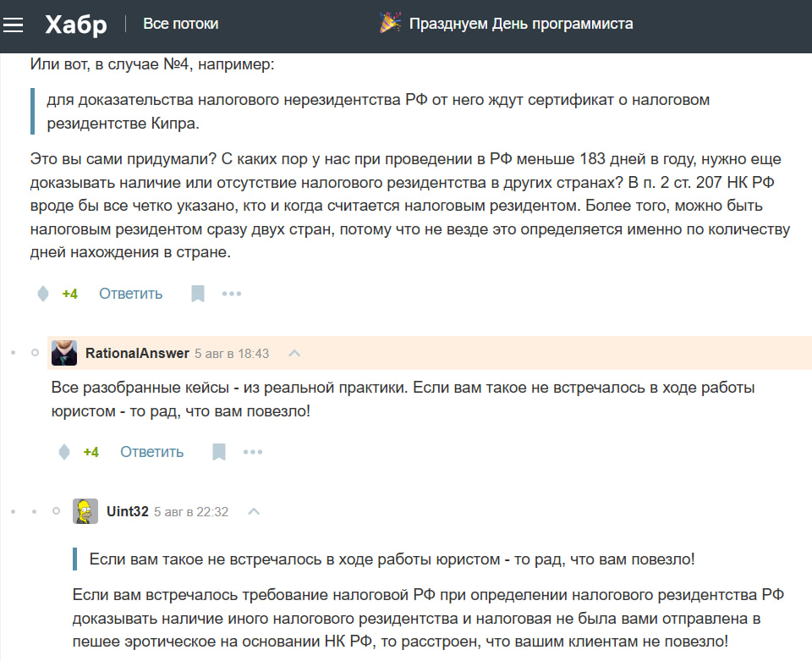Bookmark RationalAnswer's comment
This screenshot has width=812, height=661.
point(218,451)
